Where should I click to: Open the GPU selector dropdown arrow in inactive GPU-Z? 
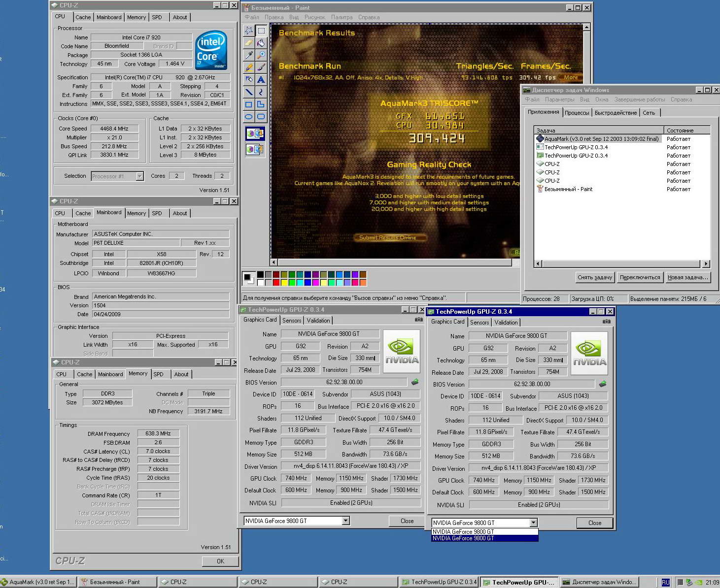click(x=345, y=521)
